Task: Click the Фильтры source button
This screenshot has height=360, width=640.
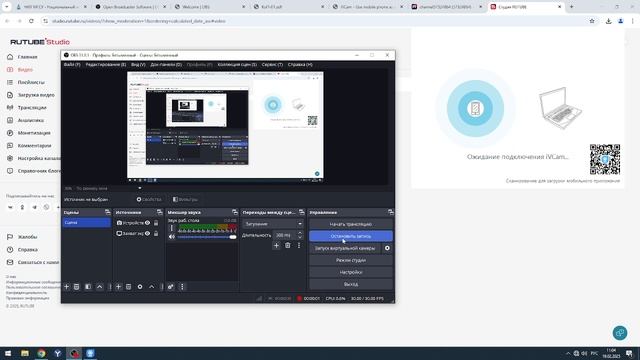Action: point(185,200)
